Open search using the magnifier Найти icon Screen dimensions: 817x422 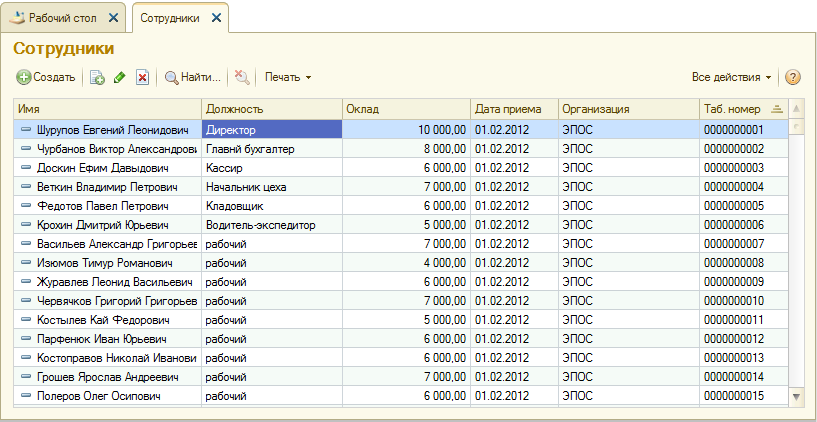click(171, 78)
